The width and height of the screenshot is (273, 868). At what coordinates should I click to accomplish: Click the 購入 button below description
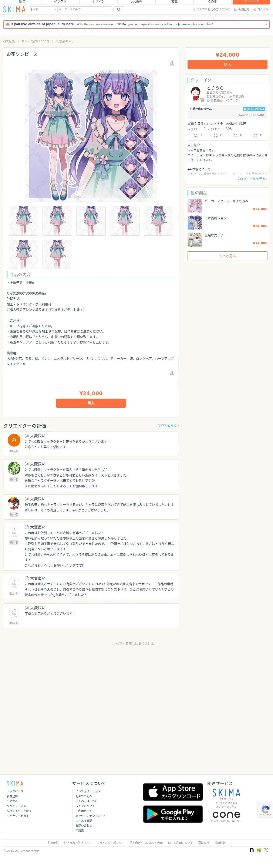click(91, 403)
